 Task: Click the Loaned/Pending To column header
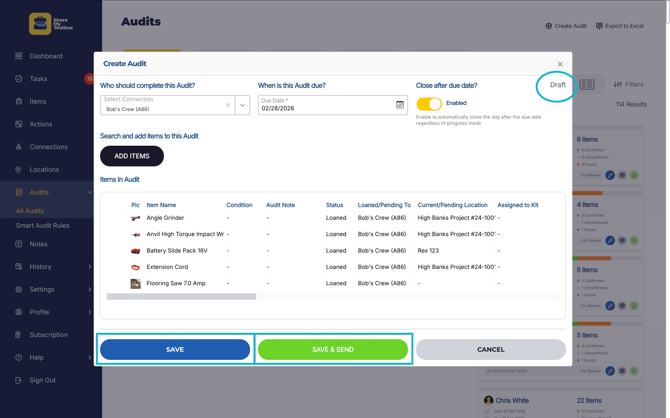[384, 205]
